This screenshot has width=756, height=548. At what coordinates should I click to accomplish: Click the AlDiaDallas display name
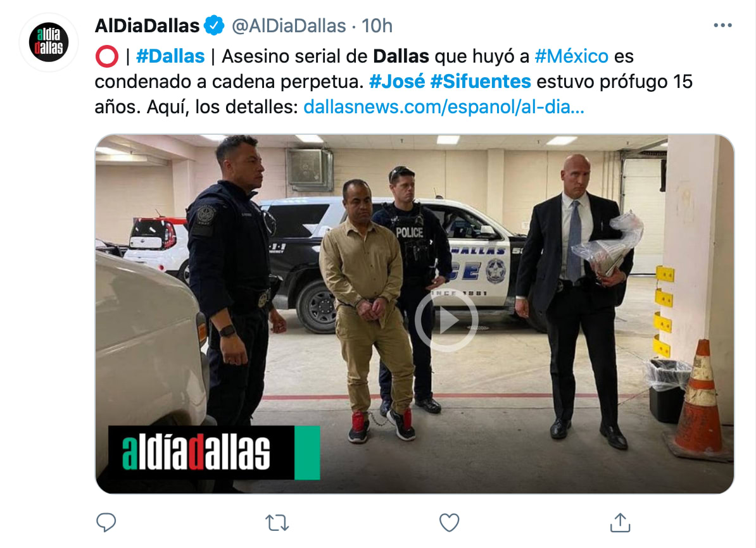[147, 25]
